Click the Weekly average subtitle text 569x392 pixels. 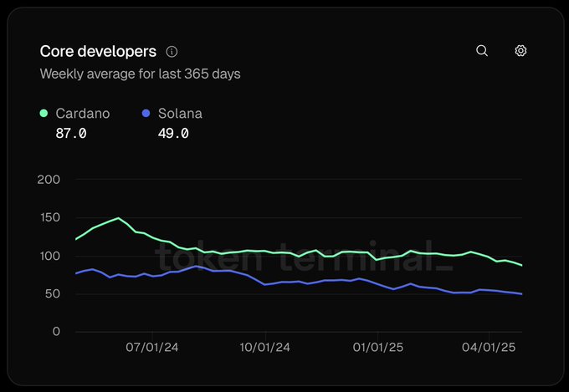coord(140,74)
